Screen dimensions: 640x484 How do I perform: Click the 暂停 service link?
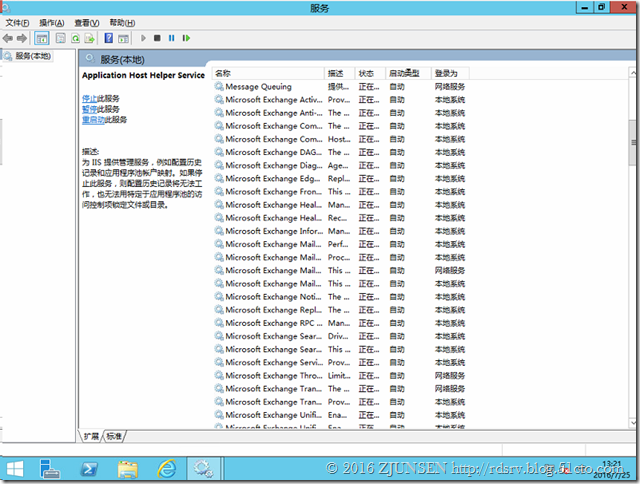[89, 109]
